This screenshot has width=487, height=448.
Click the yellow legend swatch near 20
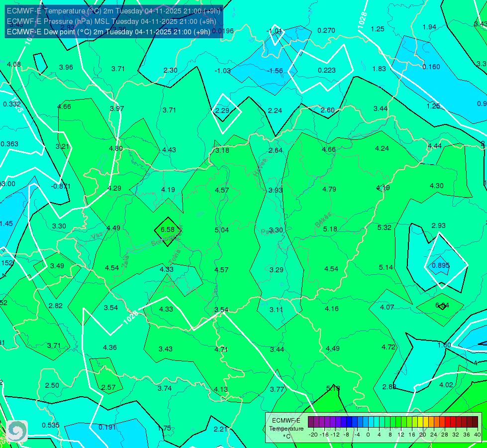[420, 422]
